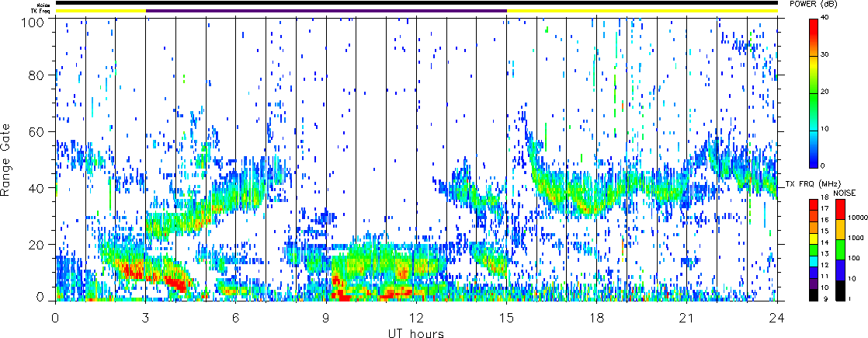This screenshot has width=868, height=338.
Task: Select the 21 tick on UT hours axis
Action: point(687,318)
